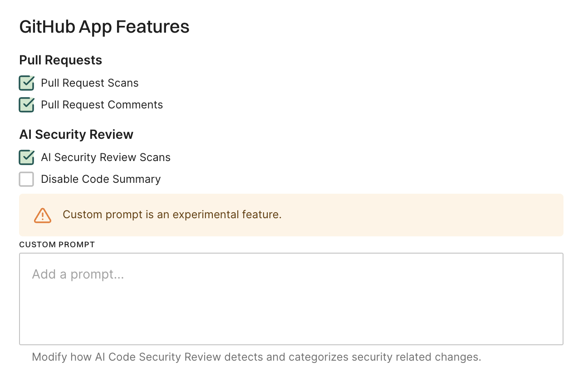
Task: Click the empty checkbox icon beside Disable Code Summary
Action: pyautogui.click(x=26, y=179)
